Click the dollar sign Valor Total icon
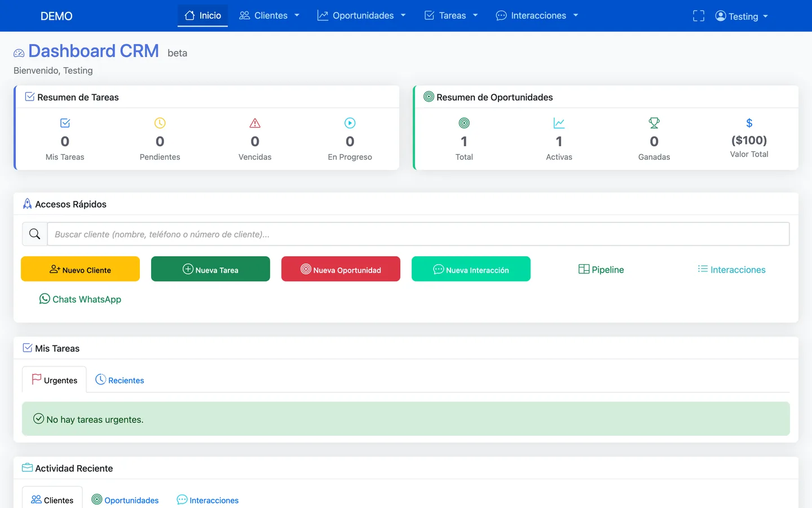Image resolution: width=812 pixels, height=508 pixels. (x=749, y=123)
